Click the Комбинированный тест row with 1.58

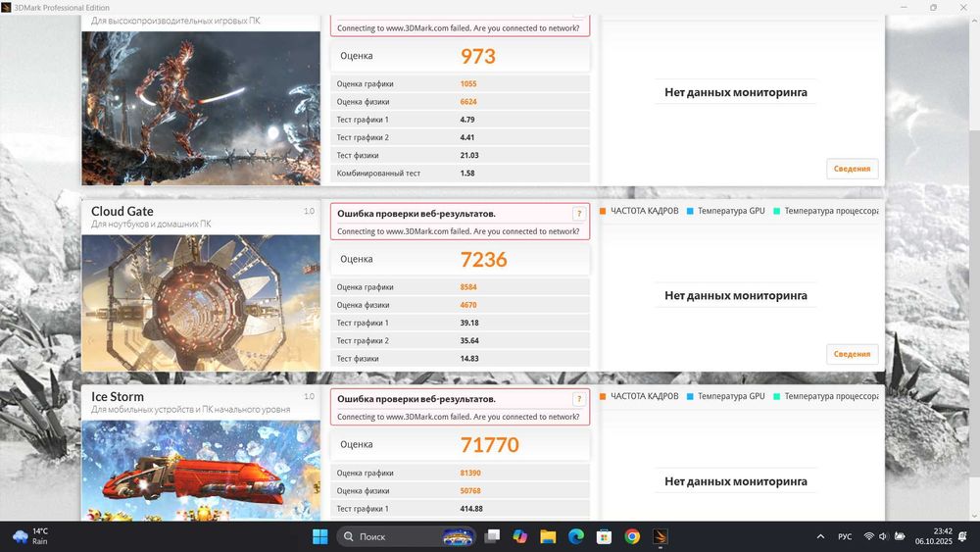pos(460,174)
